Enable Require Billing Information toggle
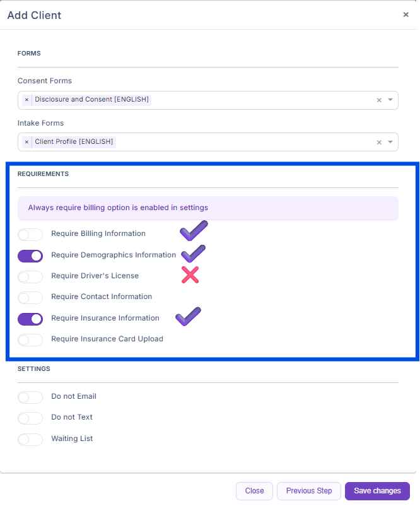Viewport: 420px width, 506px height. [x=30, y=235]
